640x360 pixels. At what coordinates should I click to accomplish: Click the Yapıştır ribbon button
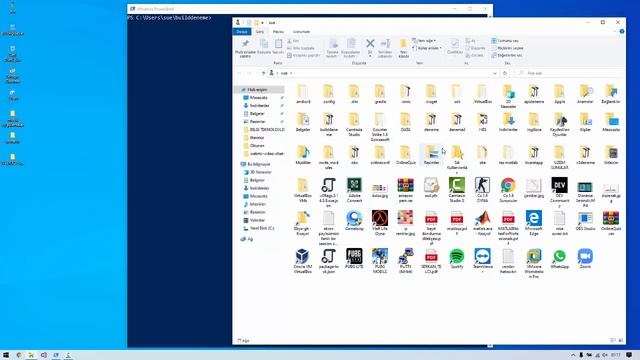pyautogui.click(x=278, y=47)
